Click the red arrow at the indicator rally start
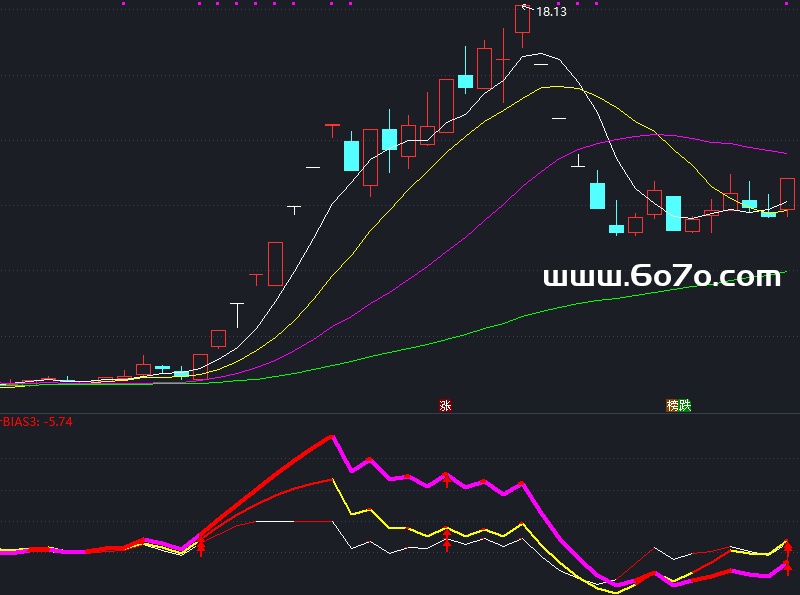800x595 pixels. click(x=201, y=544)
